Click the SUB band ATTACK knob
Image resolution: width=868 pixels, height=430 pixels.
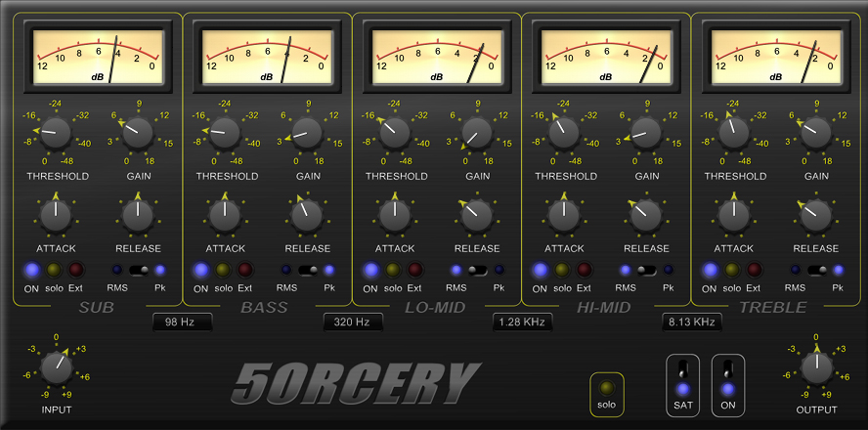56,216
